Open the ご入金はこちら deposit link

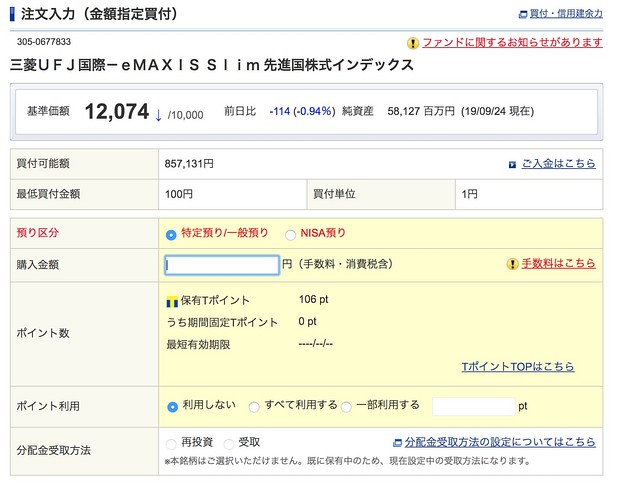(x=559, y=164)
